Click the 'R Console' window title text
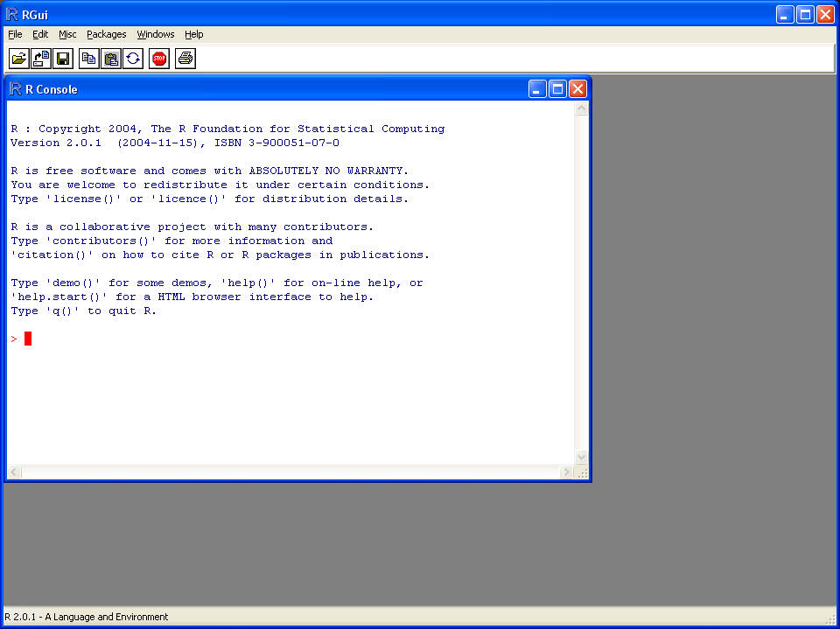This screenshot has width=840, height=629. pyautogui.click(x=52, y=89)
